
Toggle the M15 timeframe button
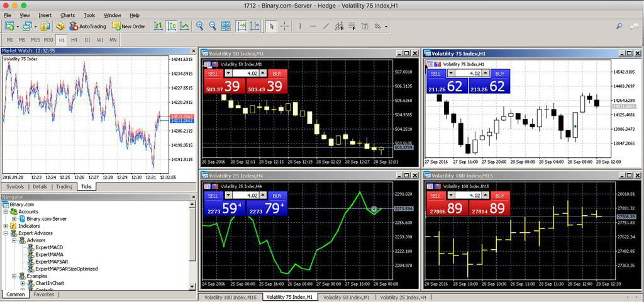[x=35, y=40]
